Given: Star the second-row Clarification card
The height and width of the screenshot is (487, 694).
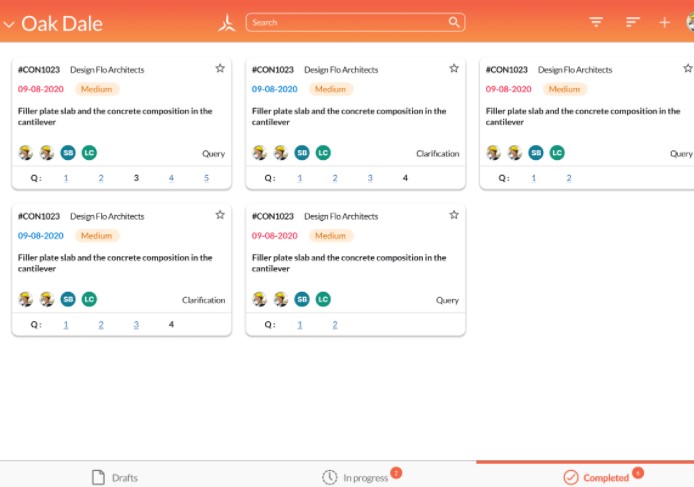Looking at the screenshot, I should 220,215.
